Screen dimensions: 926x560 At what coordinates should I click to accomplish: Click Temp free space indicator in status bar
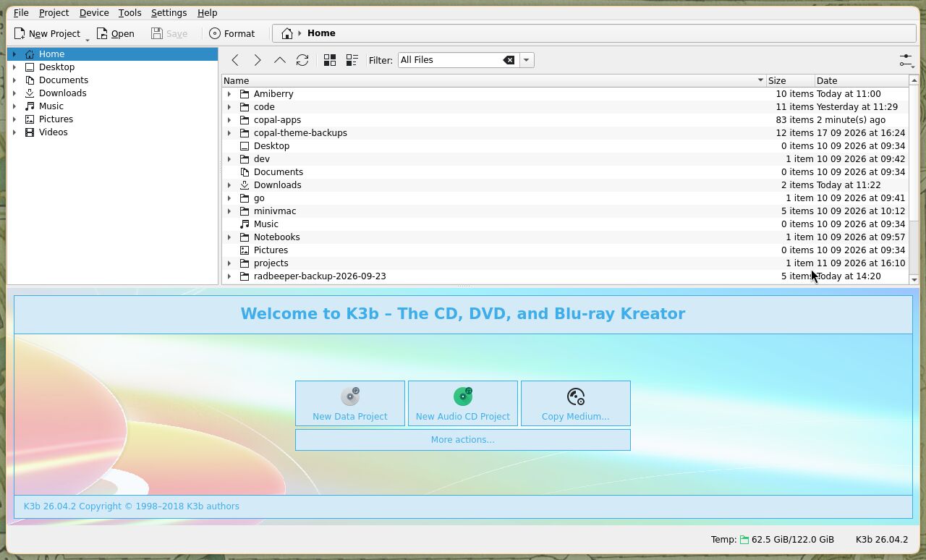click(773, 540)
